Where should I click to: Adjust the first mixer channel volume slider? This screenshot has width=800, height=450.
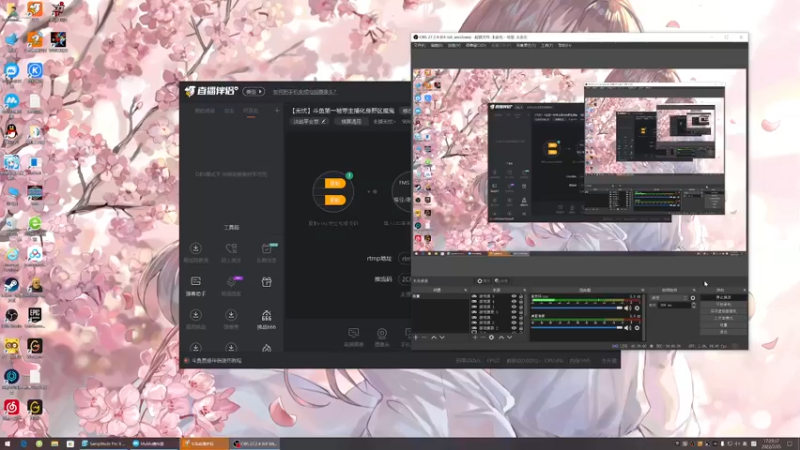tap(577, 308)
